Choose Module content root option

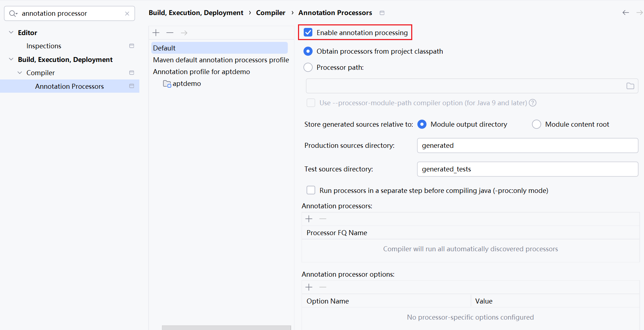(536, 124)
